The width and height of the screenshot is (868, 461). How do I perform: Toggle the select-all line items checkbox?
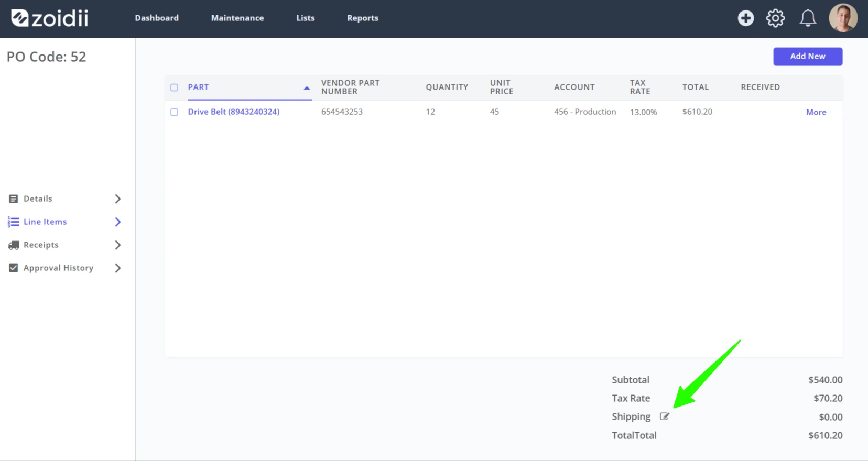tap(175, 87)
